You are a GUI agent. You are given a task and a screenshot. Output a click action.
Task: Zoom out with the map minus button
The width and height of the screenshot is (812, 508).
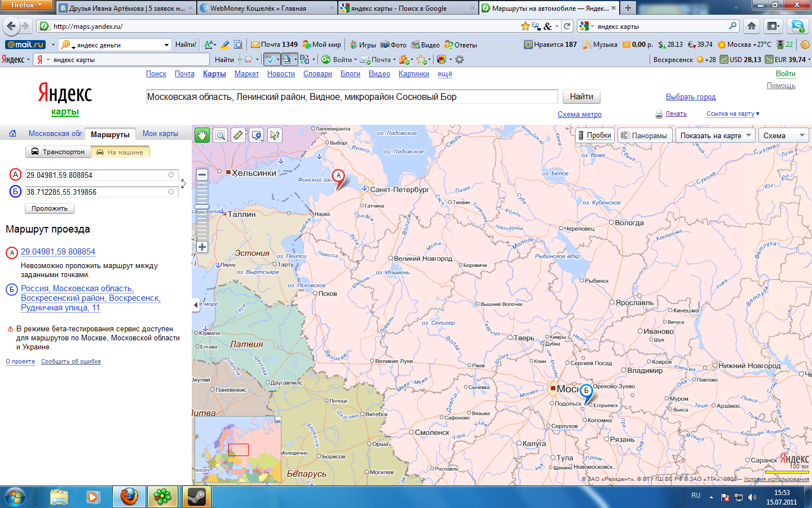click(x=202, y=175)
